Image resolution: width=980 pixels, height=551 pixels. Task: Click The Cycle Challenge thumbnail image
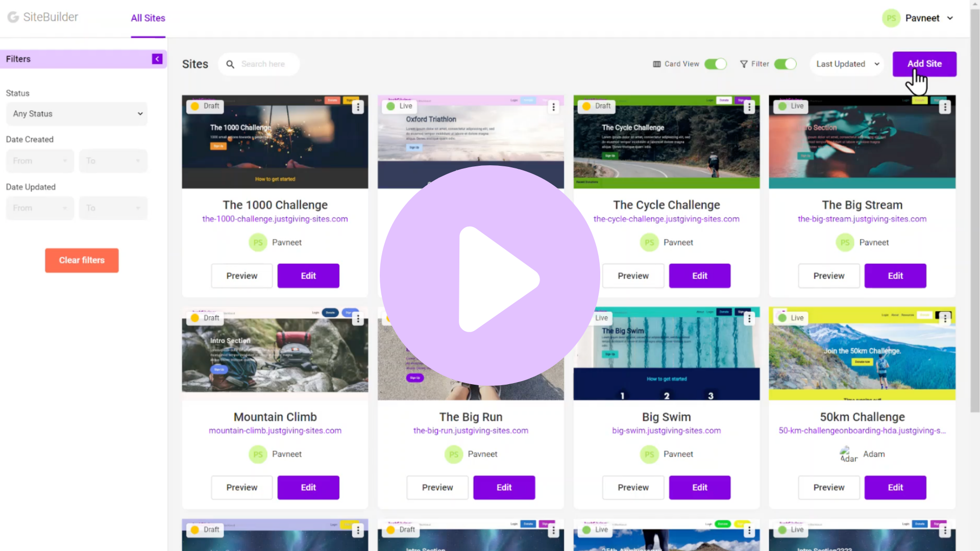(666, 142)
